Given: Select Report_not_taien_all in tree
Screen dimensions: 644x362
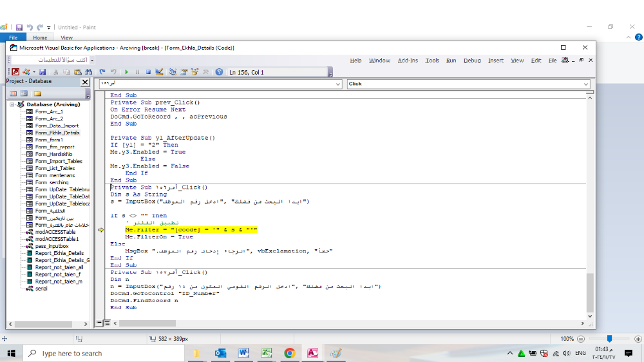Looking at the screenshot, I should point(59,267).
